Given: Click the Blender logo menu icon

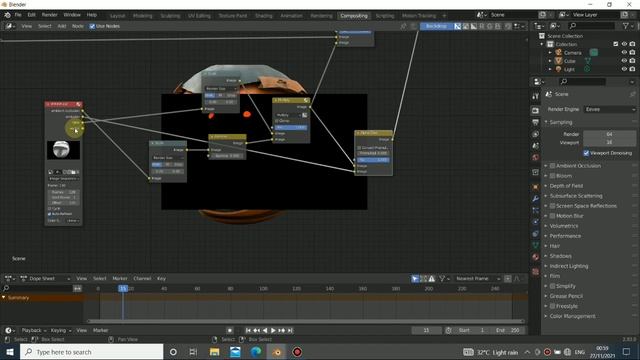Looking at the screenshot, I should (7, 15).
